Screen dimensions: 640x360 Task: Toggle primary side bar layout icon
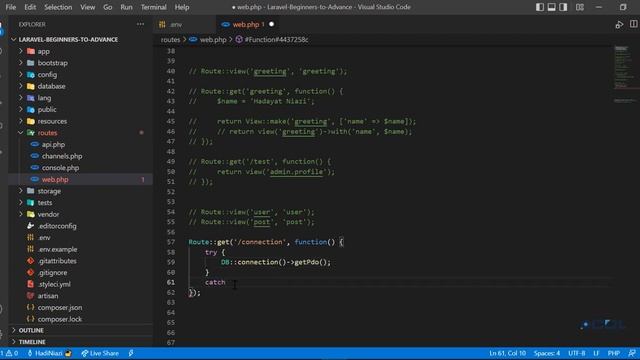point(540,7)
